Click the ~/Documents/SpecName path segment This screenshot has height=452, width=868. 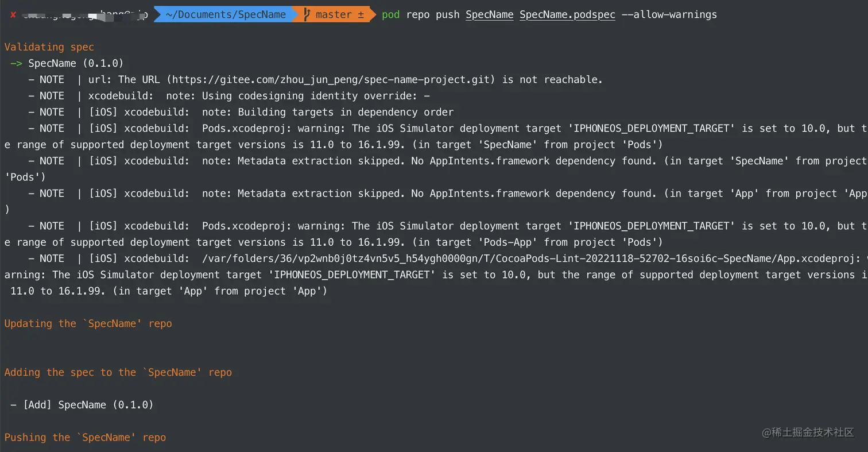(225, 15)
